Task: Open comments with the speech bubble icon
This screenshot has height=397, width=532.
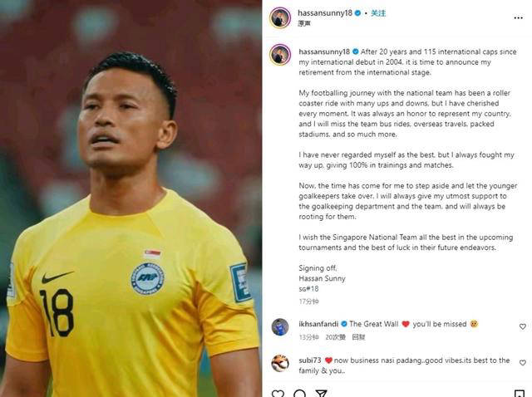Action: 299,394
